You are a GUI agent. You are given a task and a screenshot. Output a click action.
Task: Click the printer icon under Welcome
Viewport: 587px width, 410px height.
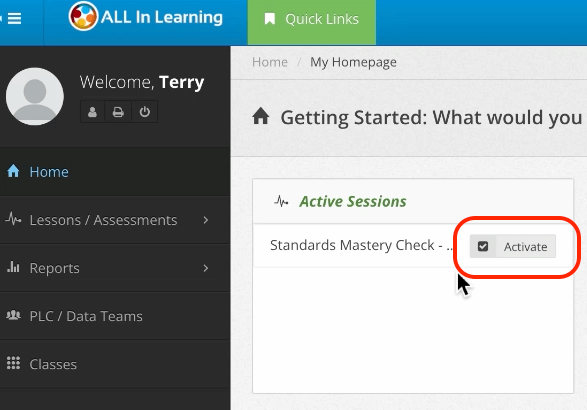(118, 112)
